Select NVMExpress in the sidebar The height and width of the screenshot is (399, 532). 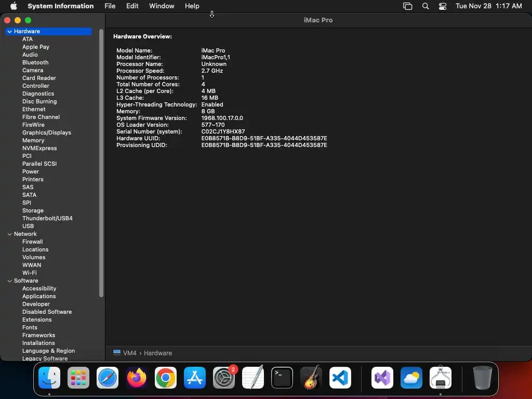coord(39,148)
